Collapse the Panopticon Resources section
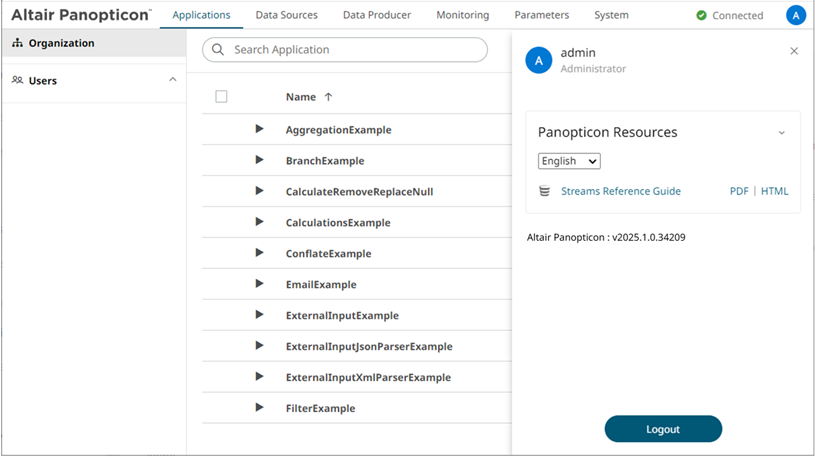The width and height of the screenshot is (815, 457). pos(781,133)
